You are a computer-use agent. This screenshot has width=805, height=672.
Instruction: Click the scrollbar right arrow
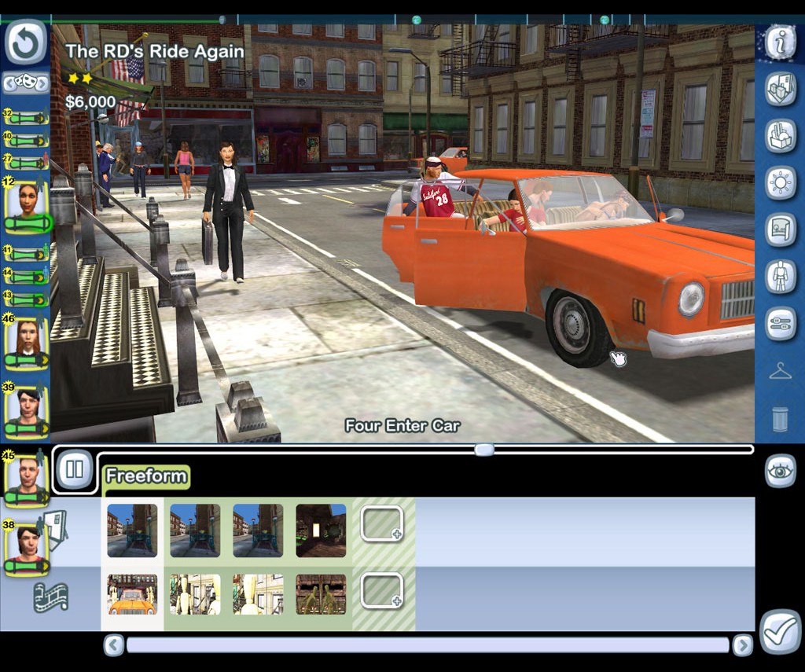click(x=742, y=645)
